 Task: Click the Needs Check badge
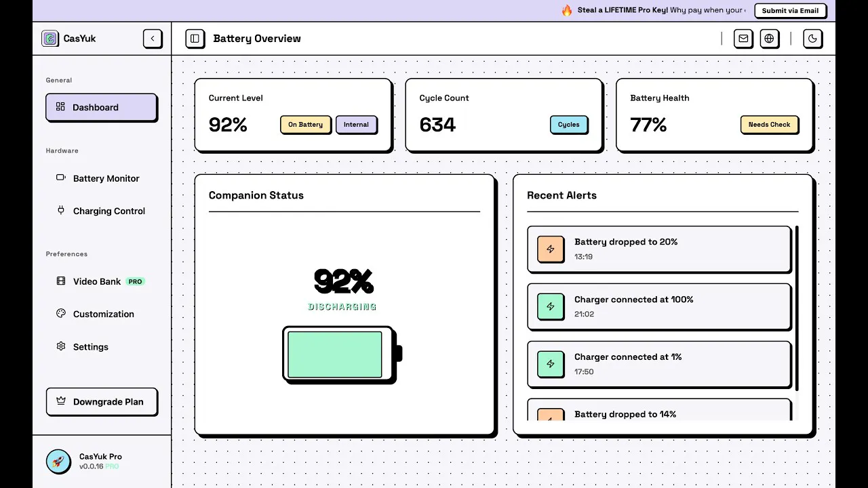click(x=769, y=125)
